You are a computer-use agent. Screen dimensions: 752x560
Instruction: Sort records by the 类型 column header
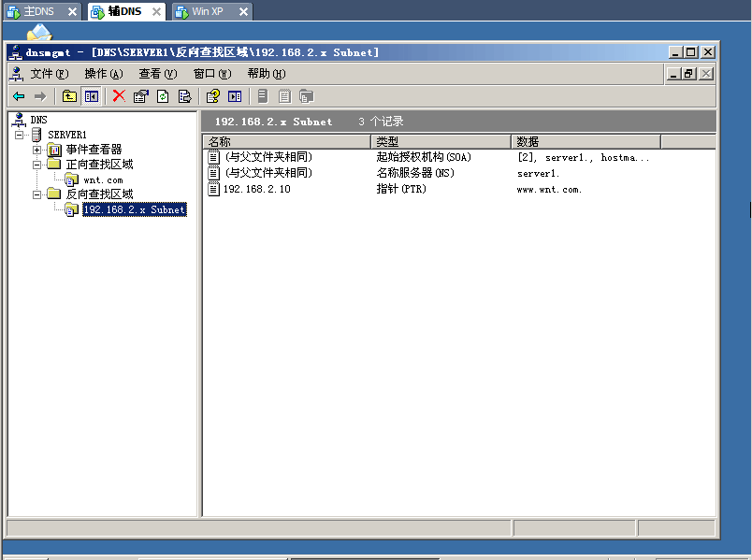point(440,141)
